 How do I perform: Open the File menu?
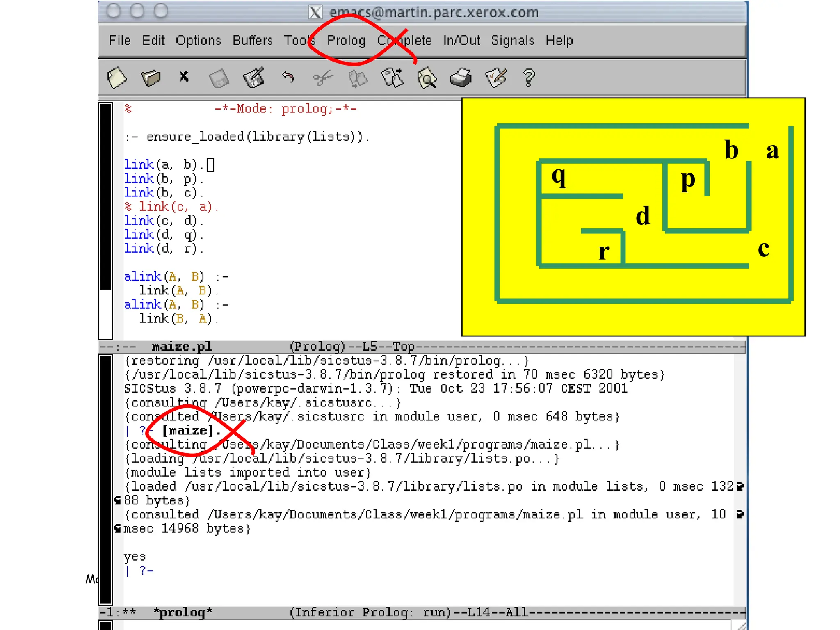point(120,40)
